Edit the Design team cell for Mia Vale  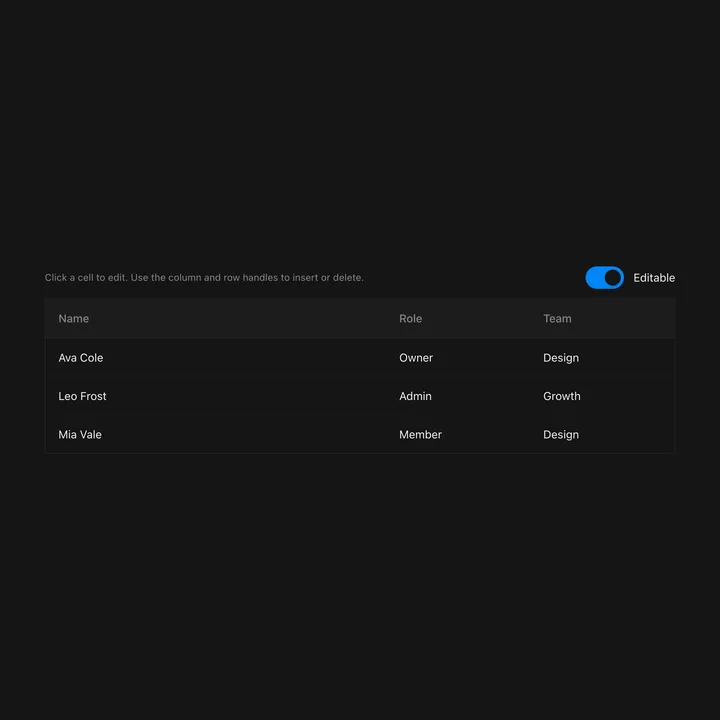pyautogui.click(x=602, y=434)
